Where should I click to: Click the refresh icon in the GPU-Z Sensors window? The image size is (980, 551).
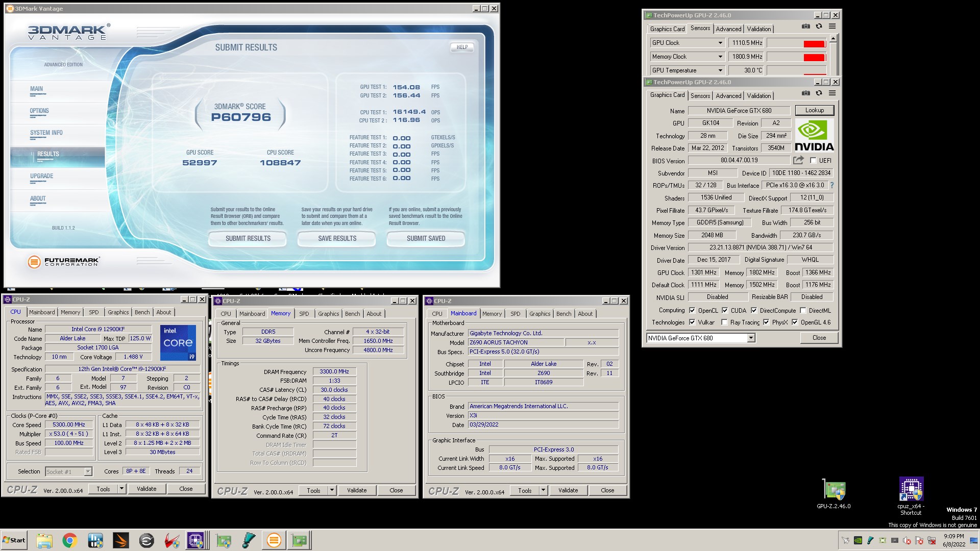[x=819, y=27]
